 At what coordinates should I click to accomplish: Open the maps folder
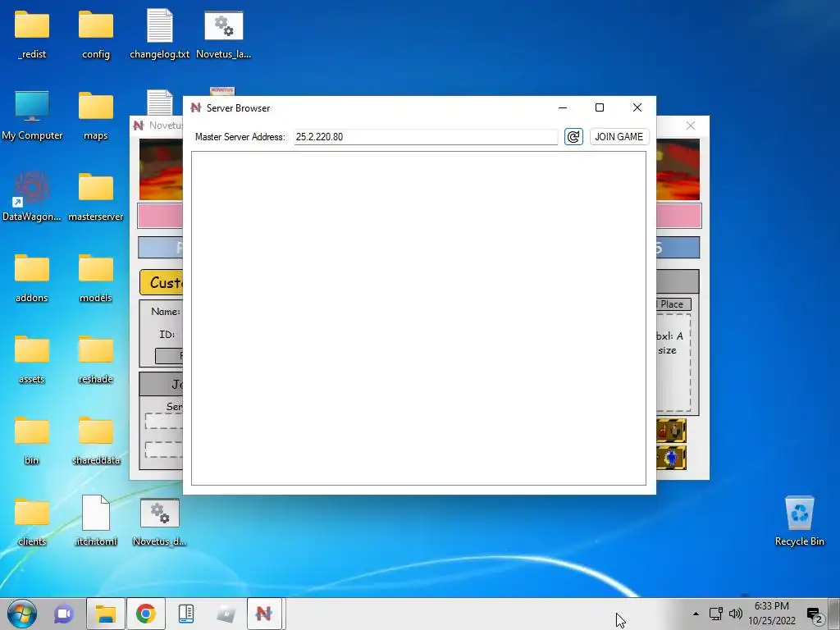point(96,115)
